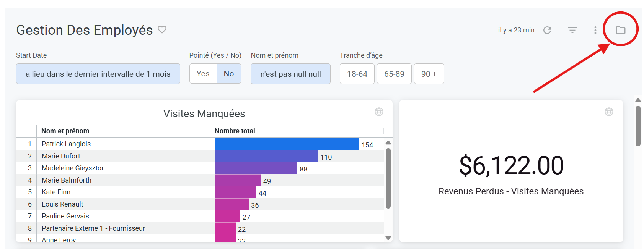644x249 pixels.
Task: Toggle the 18-64 age range filter
Action: tap(357, 74)
